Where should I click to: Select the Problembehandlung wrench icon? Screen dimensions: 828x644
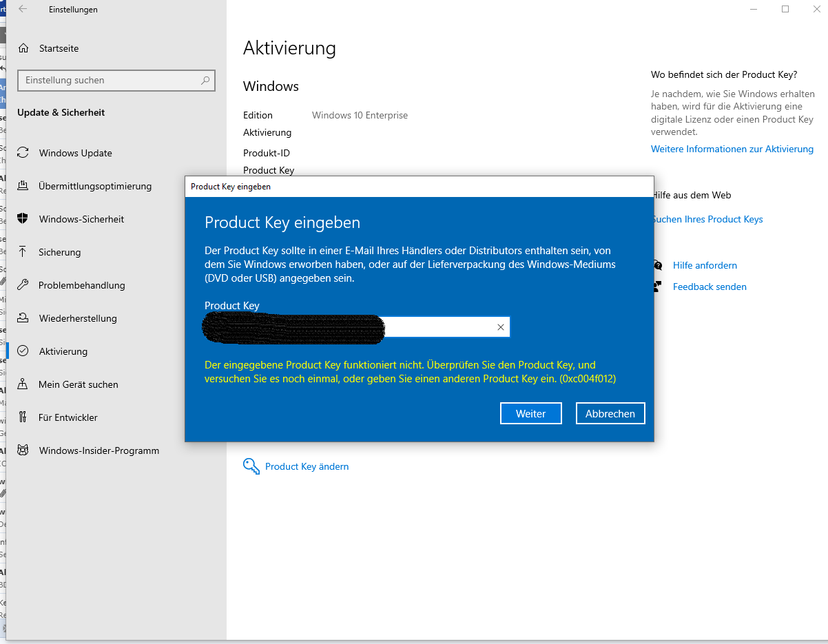click(x=23, y=285)
